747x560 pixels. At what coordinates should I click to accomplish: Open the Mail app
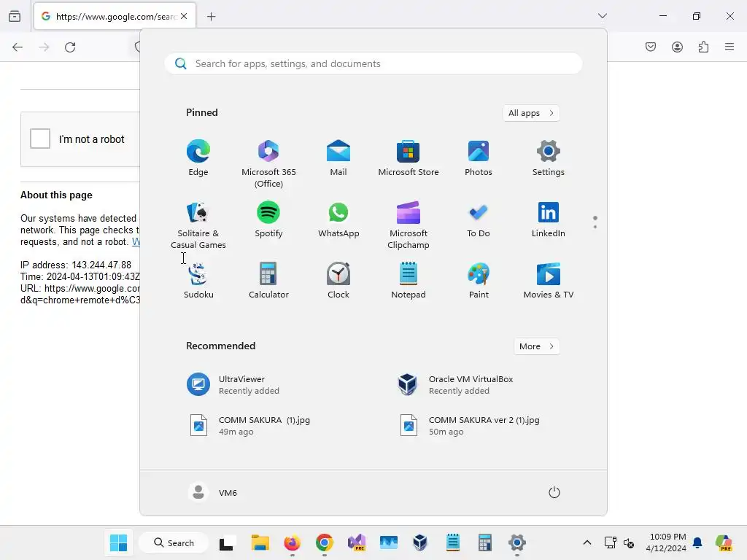[x=338, y=158]
